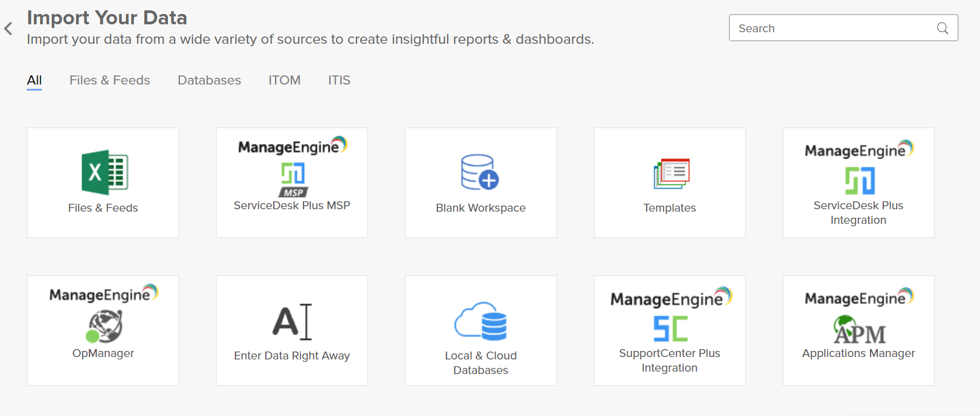This screenshot has height=416, width=980.
Task: Click ManageEngine logo on ServiceDesk Plus MSP card
Action: 293,146
